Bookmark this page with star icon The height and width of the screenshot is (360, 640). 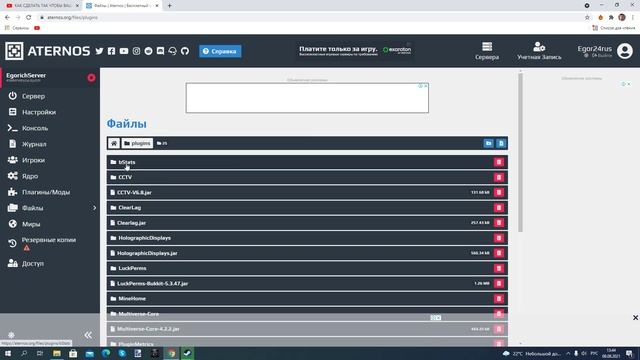587,18
